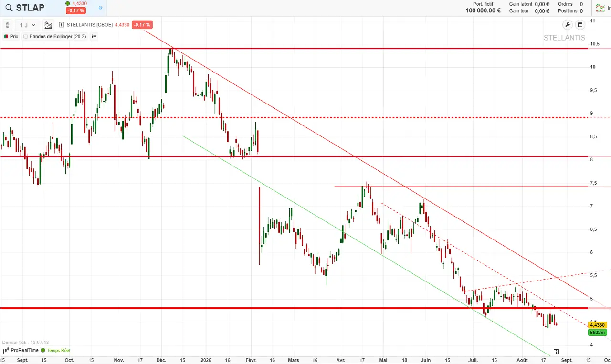The width and height of the screenshot is (611, 364).
Task: Open the 1 J timeframe dropdown
Action: pos(28,25)
